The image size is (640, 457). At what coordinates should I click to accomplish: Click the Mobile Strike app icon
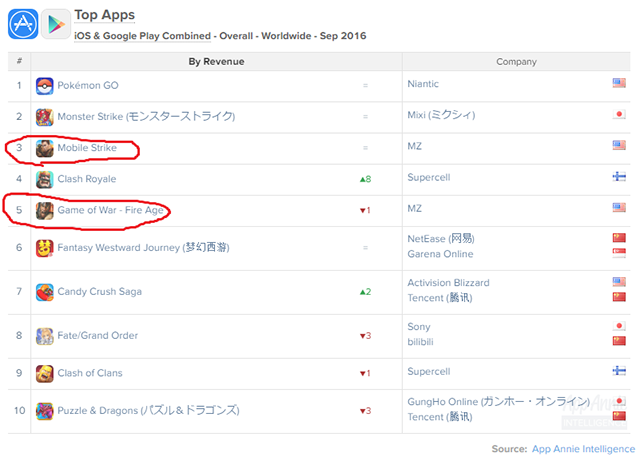44,148
